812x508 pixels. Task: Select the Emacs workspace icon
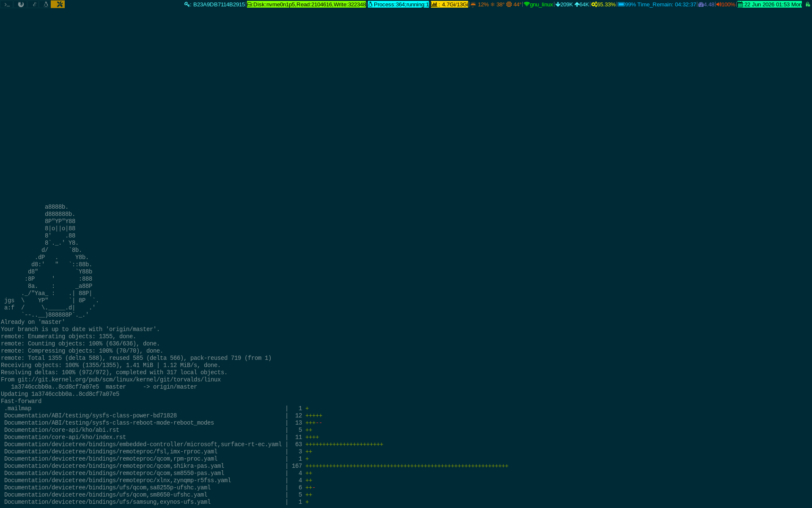pyautogui.click(x=34, y=4)
